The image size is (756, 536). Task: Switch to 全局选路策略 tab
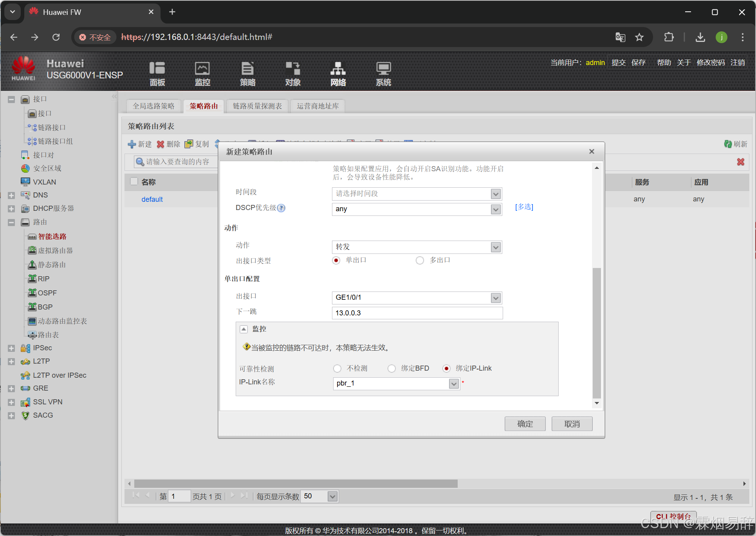(x=153, y=106)
